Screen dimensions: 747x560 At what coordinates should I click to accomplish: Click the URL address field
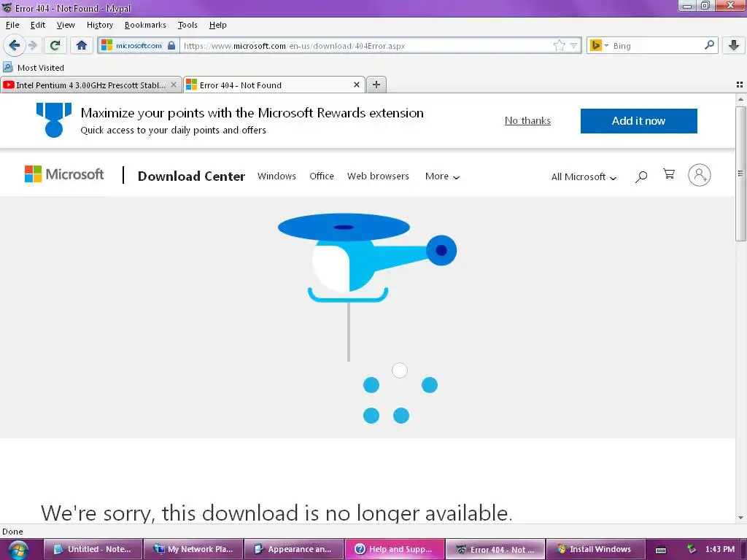(367, 46)
